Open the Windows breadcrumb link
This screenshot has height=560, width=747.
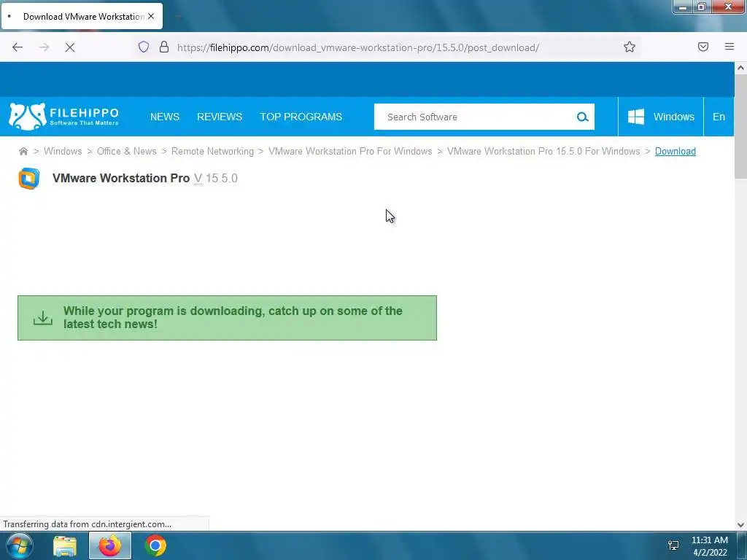tap(63, 152)
